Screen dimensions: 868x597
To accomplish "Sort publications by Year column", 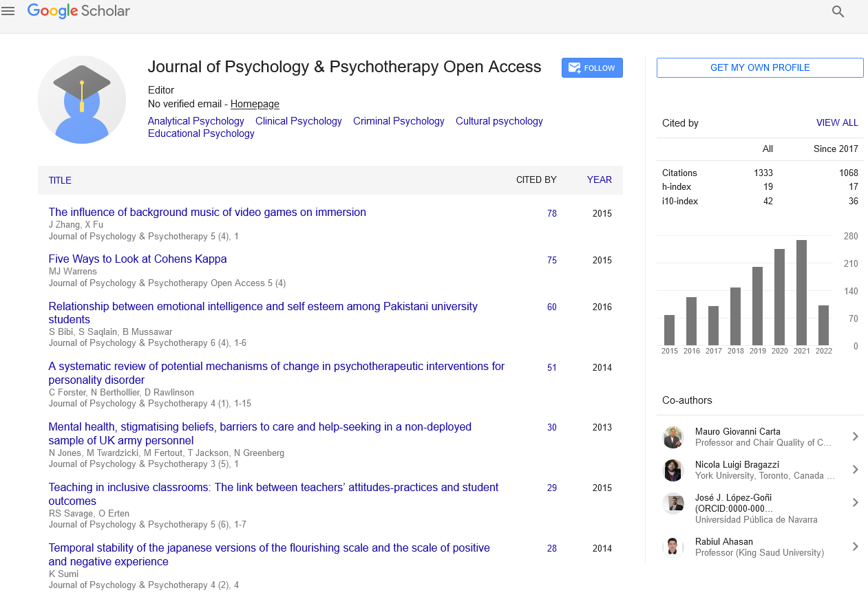I will click(x=599, y=180).
